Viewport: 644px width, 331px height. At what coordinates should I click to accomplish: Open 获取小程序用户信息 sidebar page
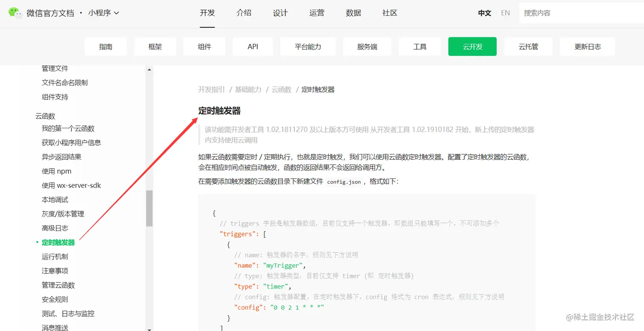click(72, 143)
